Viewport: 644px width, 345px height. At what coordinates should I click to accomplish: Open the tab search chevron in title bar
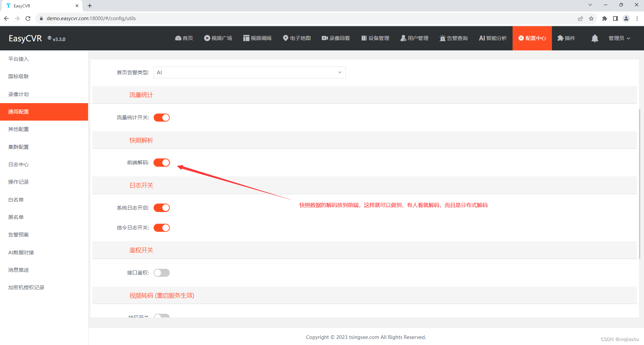[x=590, y=5]
